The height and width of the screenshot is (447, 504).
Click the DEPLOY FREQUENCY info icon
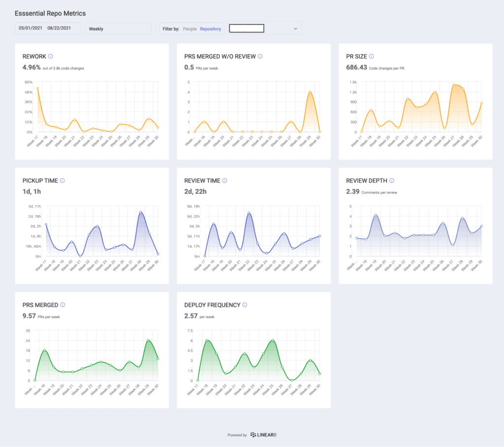tap(245, 305)
